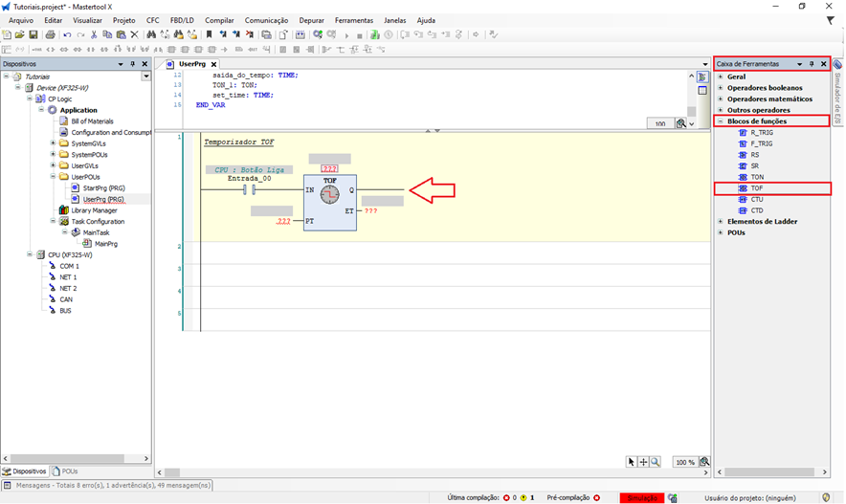Toggle auto-hide pin on Dispositivos panel
The width and height of the screenshot is (846, 504).
pos(133,64)
